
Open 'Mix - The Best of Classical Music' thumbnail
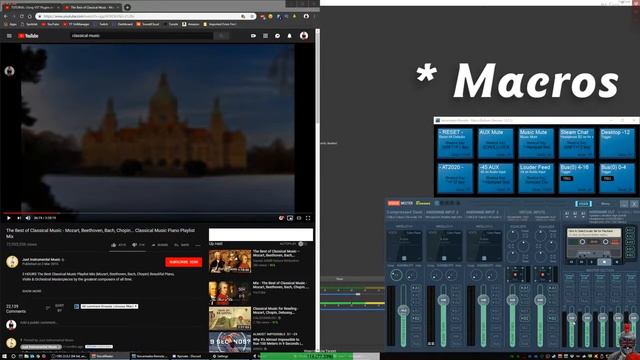click(x=230, y=293)
